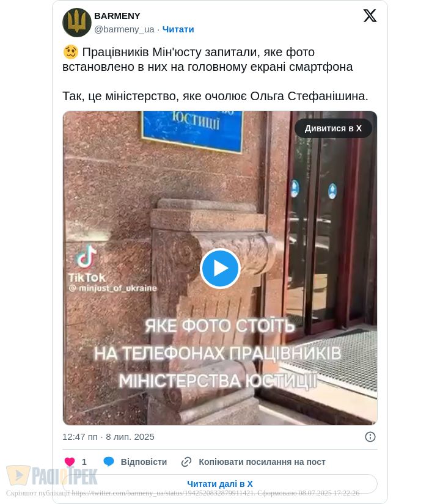This screenshot has width=440, height=504.
Task: Open the tweet info circle icon
Action: [370, 437]
